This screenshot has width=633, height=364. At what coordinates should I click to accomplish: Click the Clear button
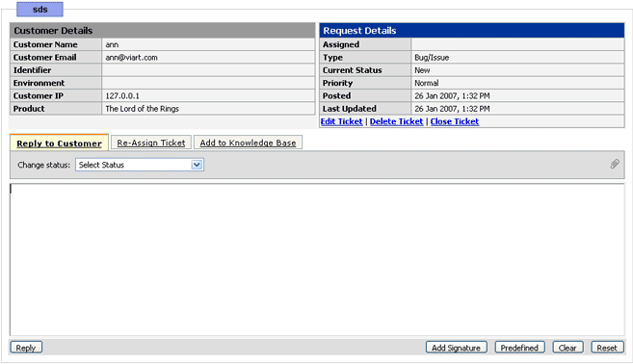567,348
